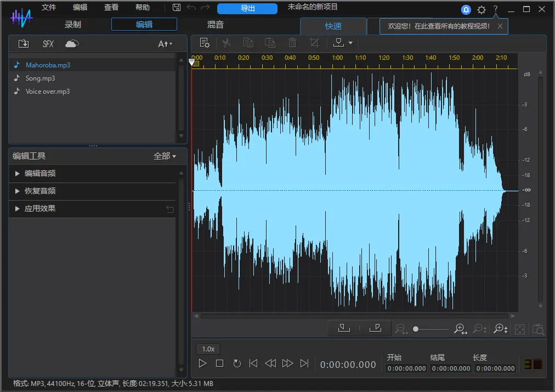Screen dimensions: 555x392
Task: Click the vertical zoom in magnifier
Action: (x=501, y=329)
